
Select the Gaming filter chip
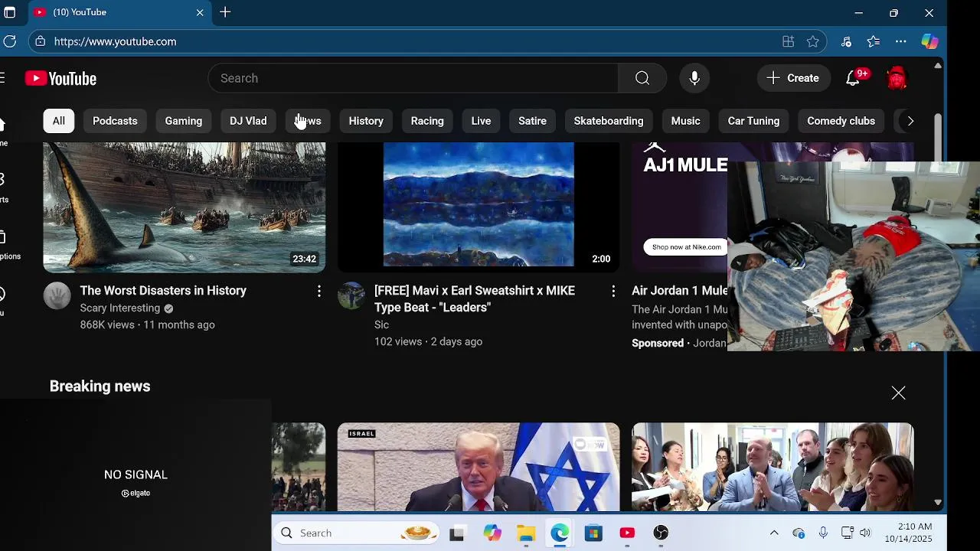coord(184,121)
